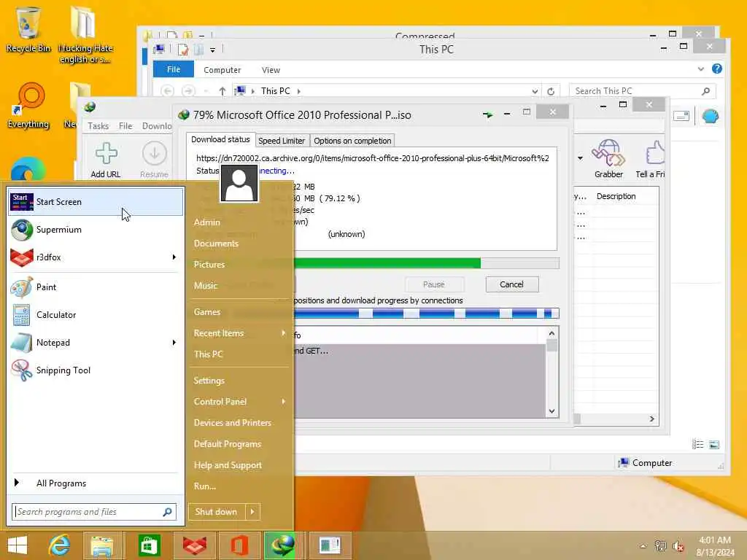Open Help and Support

(228, 465)
